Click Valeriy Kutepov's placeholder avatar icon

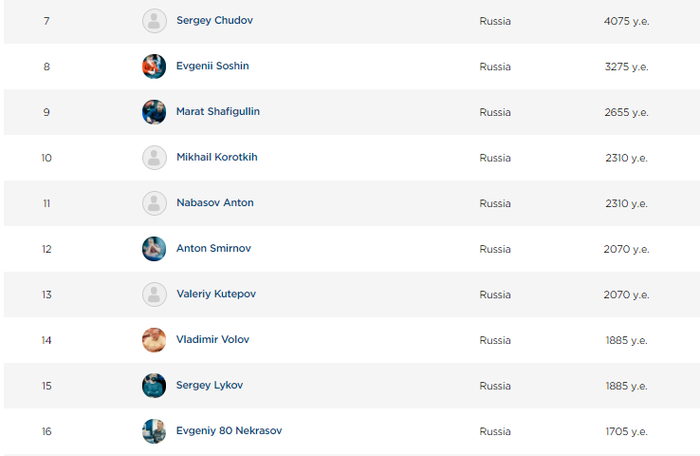click(154, 294)
